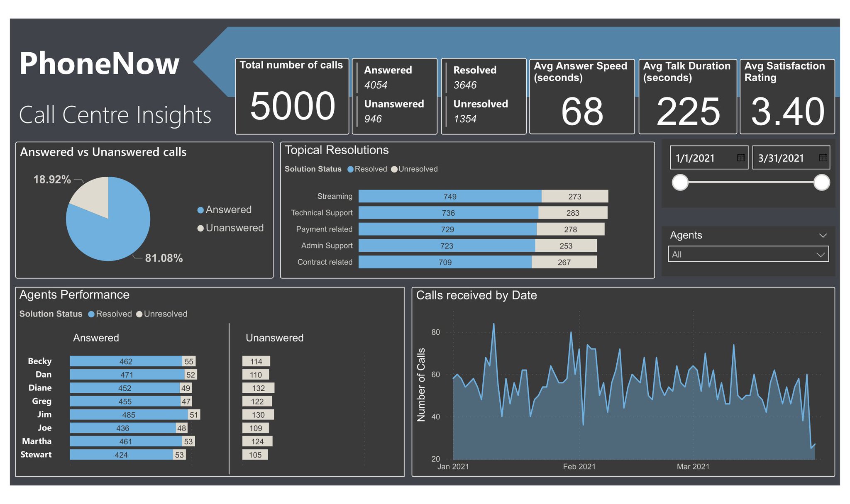Click Diane's unanswered bar 132

click(x=258, y=388)
